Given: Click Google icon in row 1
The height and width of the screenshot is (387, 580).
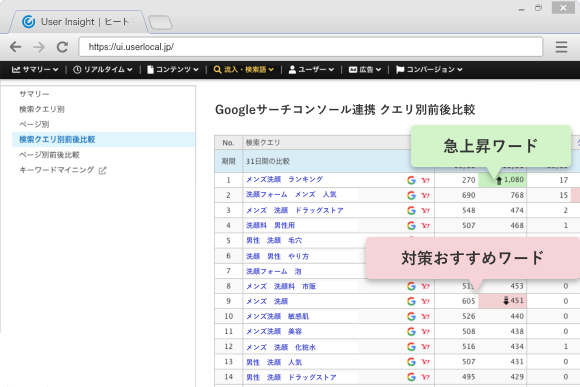Looking at the screenshot, I should [x=411, y=180].
